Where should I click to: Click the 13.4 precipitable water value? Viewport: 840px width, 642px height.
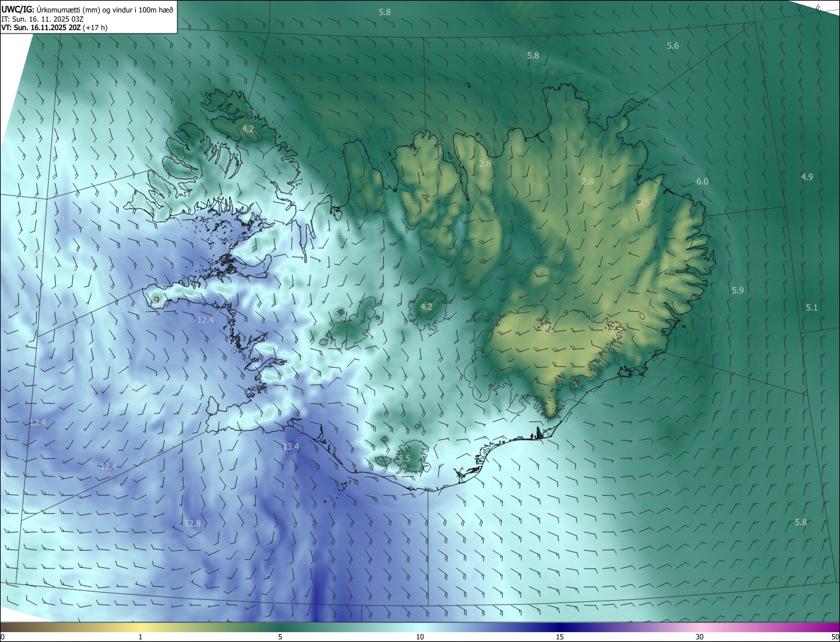tap(291, 447)
